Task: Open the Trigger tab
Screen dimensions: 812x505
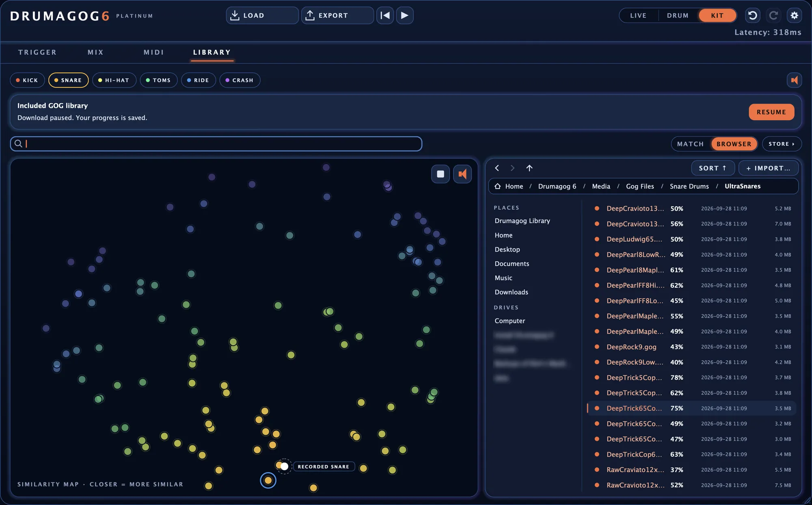Action: [37, 52]
